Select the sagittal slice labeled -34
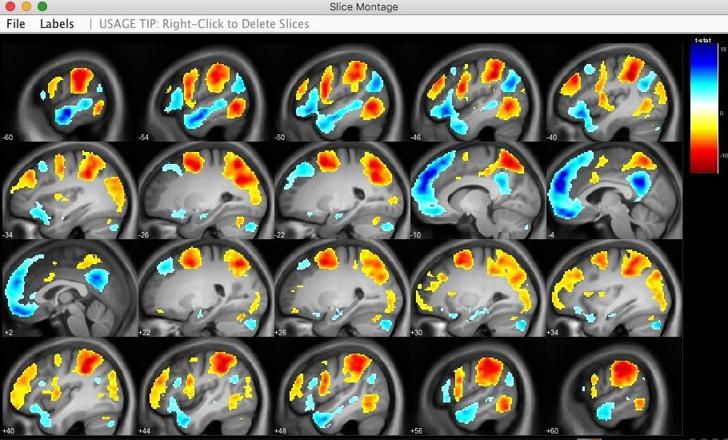This screenshot has height=440, width=728. click(x=69, y=190)
